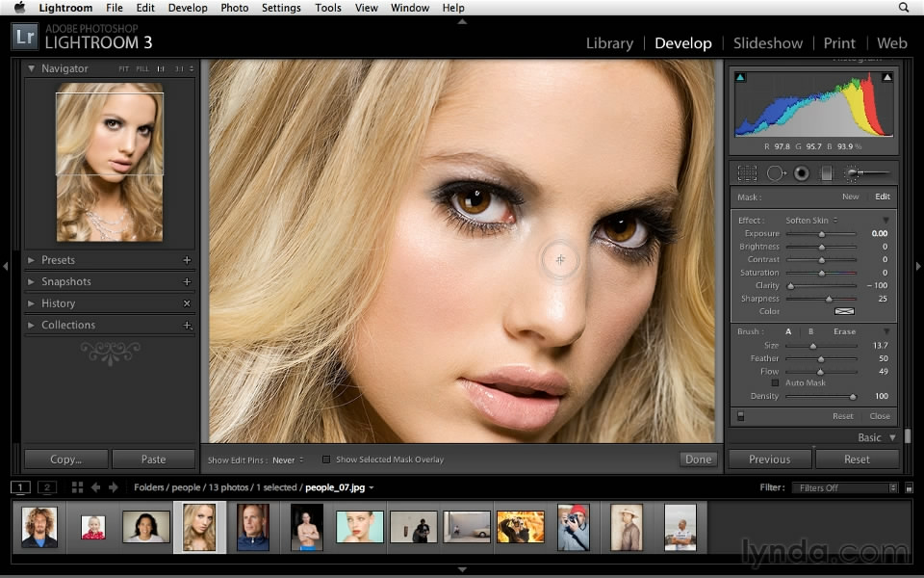Open the Develop menu in menu bar
Viewport: 924px width, 578px height.
pyautogui.click(x=188, y=8)
